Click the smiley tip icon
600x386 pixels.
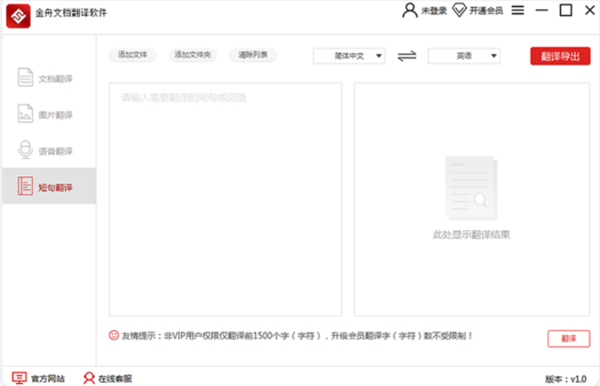click(x=114, y=335)
